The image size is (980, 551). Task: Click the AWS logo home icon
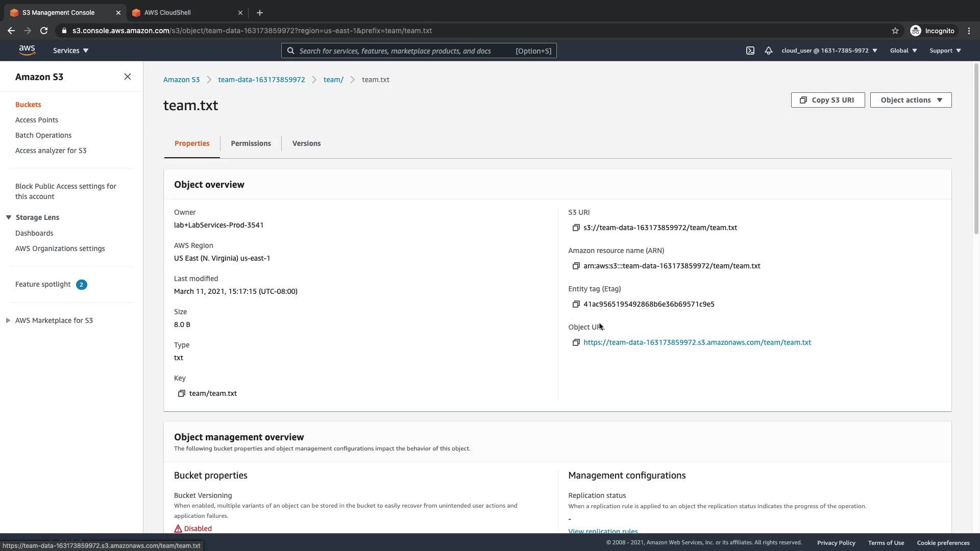point(27,50)
